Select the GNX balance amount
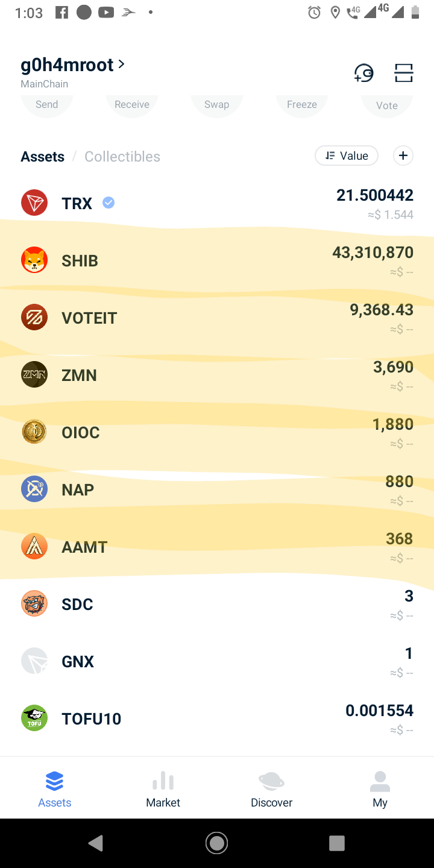This screenshot has width=434, height=868. [409, 653]
